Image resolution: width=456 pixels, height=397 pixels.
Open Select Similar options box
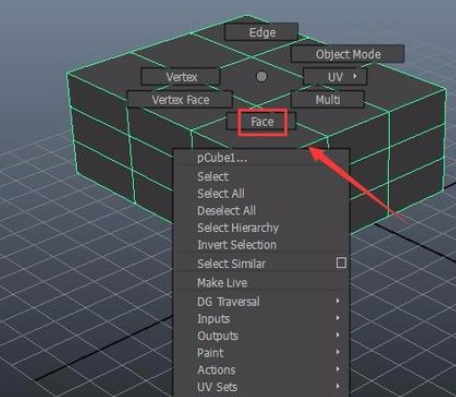341,263
